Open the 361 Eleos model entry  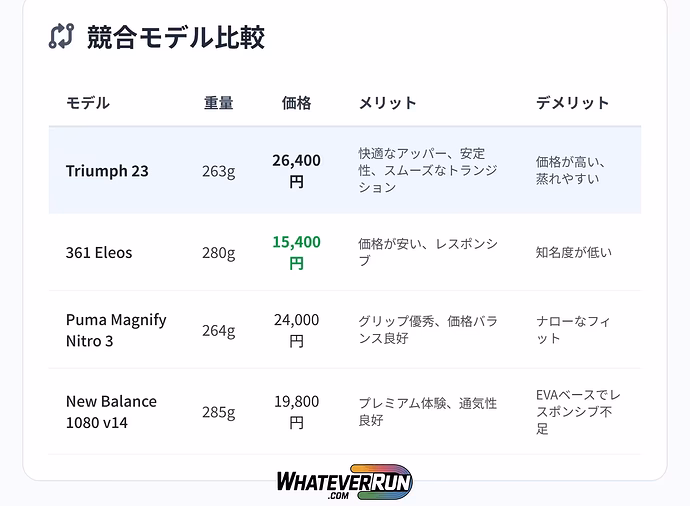click(x=99, y=253)
